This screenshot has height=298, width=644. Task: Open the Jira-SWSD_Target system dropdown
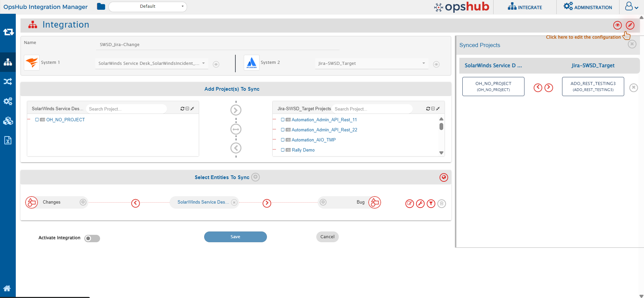click(x=371, y=63)
